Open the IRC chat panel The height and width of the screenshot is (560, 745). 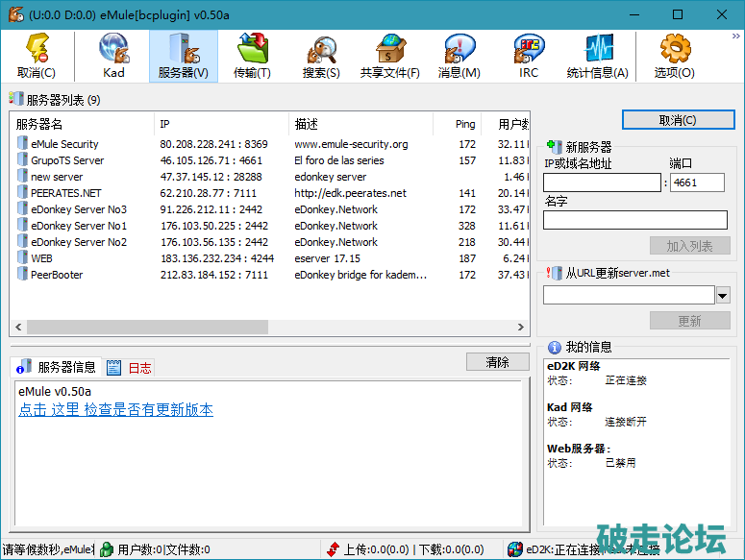(x=529, y=56)
